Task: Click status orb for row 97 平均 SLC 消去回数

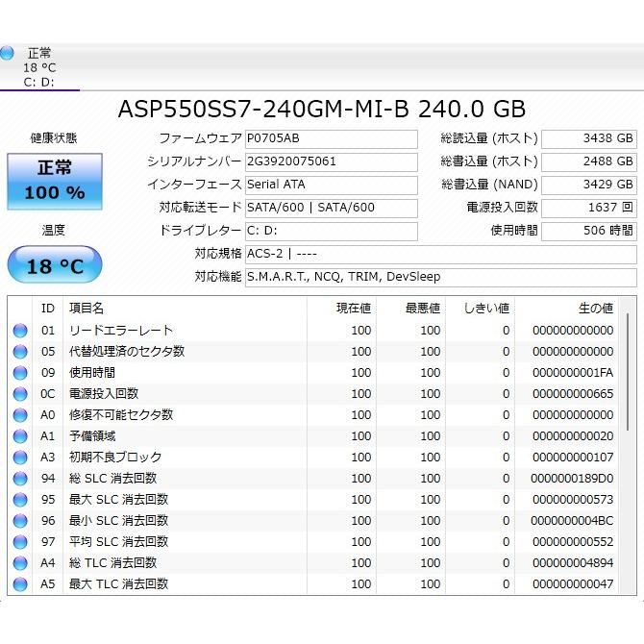Action: [x=20, y=542]
